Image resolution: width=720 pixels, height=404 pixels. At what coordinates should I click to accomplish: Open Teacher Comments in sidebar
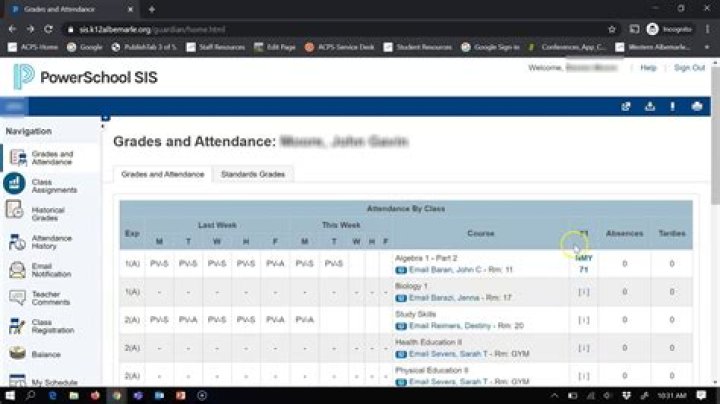pyautogui.click(x=41, y=298)
